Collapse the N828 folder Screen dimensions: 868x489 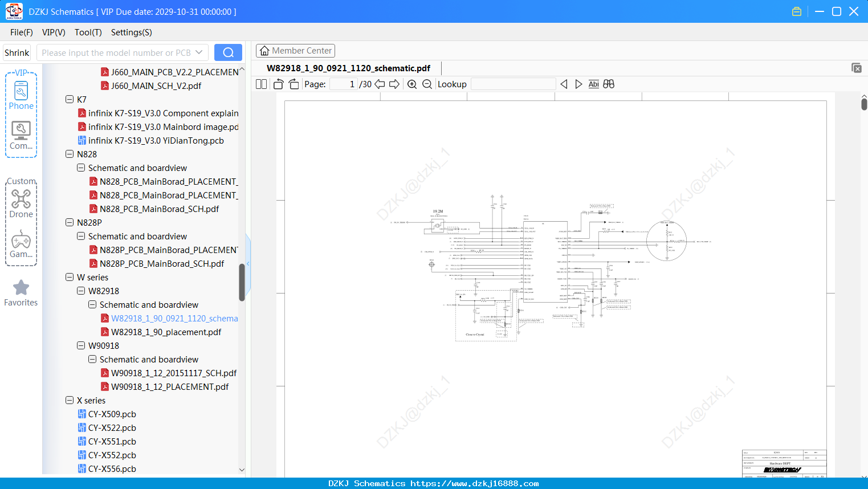tap(70, 154)
